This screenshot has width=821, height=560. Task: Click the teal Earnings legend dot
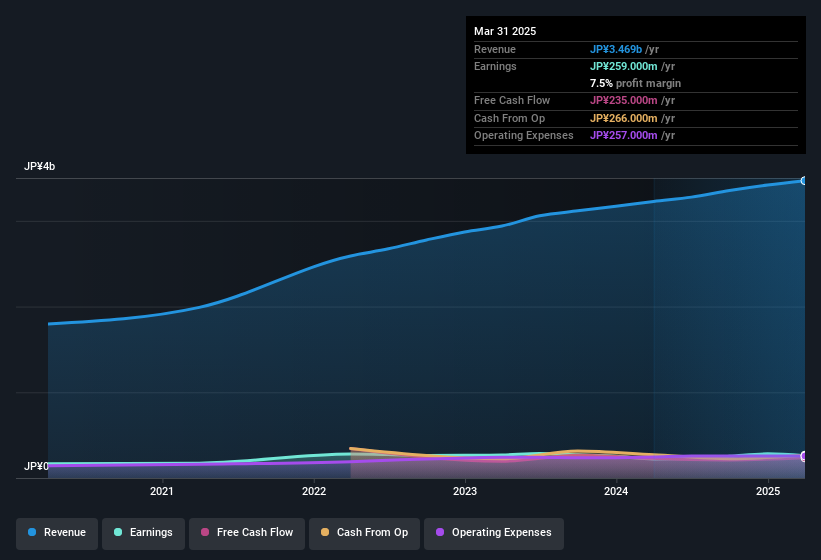(x=118, y=532)
